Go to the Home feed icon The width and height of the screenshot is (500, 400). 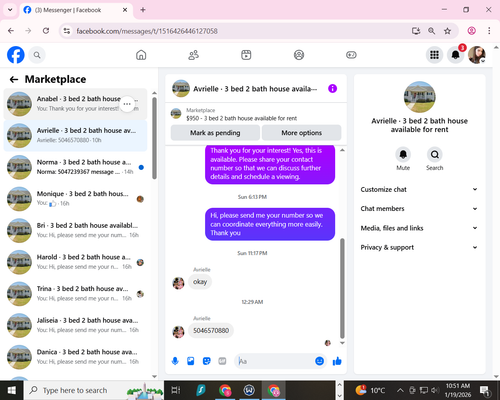click(141, 55)
